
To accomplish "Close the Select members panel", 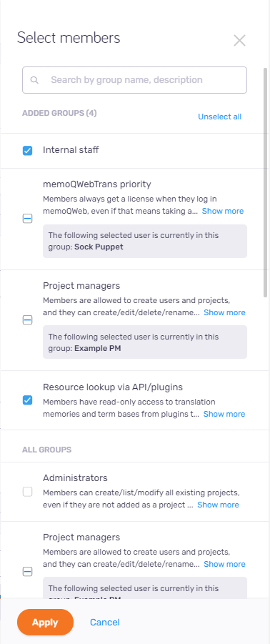I will 239,40.
